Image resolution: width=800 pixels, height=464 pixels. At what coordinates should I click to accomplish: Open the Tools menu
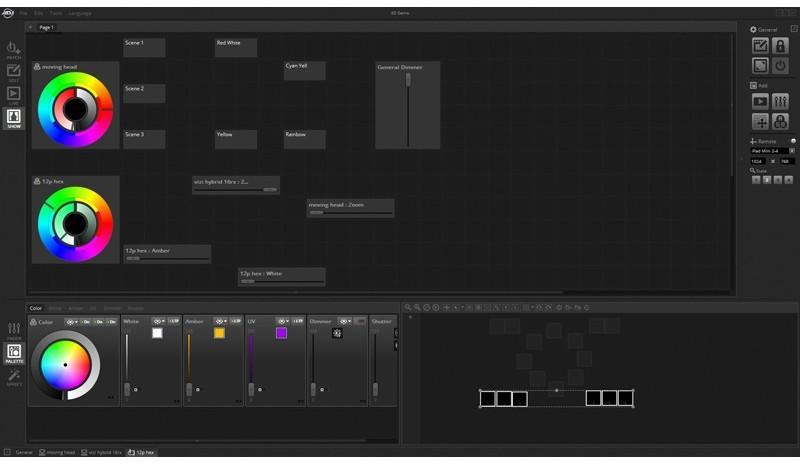point(53,13)
